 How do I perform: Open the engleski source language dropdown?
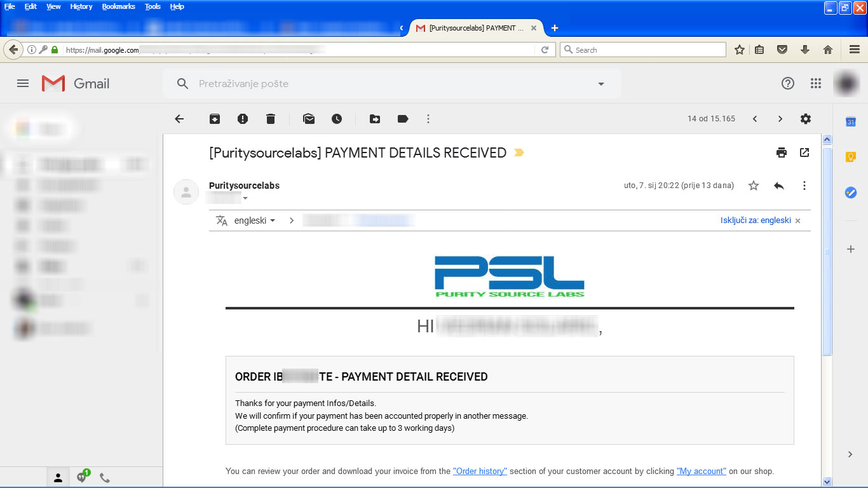point(255,220)
